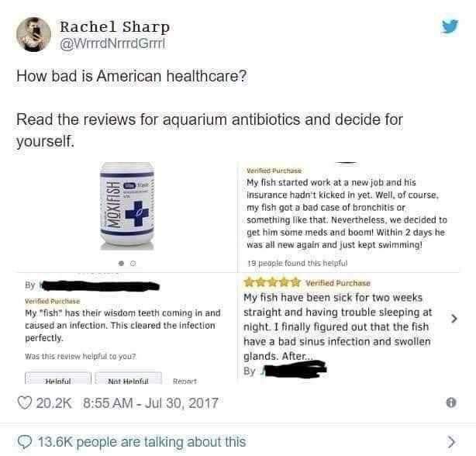Open the tweet info icon

click(x=451, y=402)
